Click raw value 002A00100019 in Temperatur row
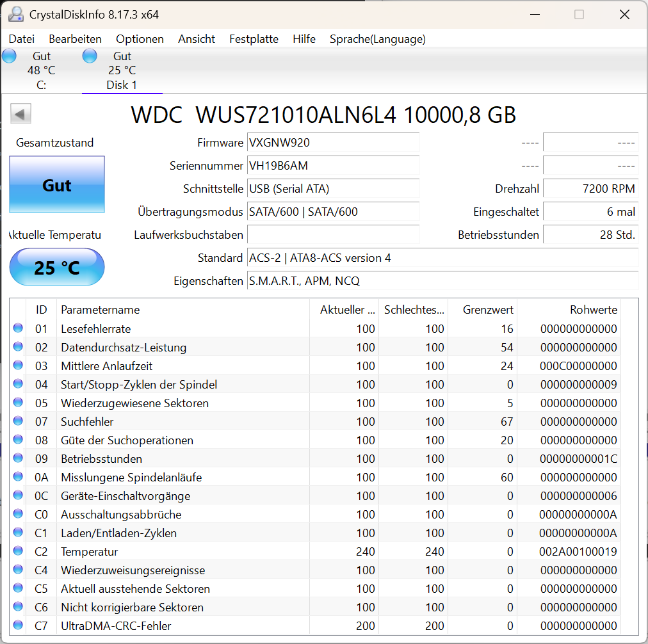The width and height of the screenshot is (648, 644). click(578, 551)
